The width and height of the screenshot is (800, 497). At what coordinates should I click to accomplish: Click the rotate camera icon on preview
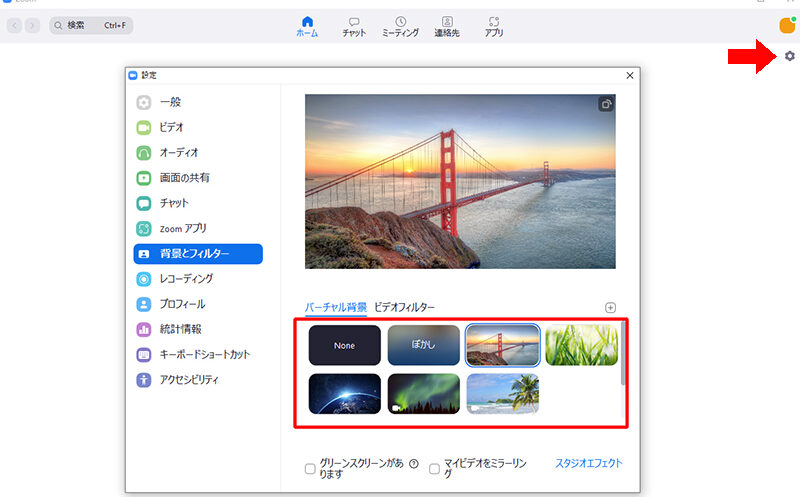coord(606,104)
